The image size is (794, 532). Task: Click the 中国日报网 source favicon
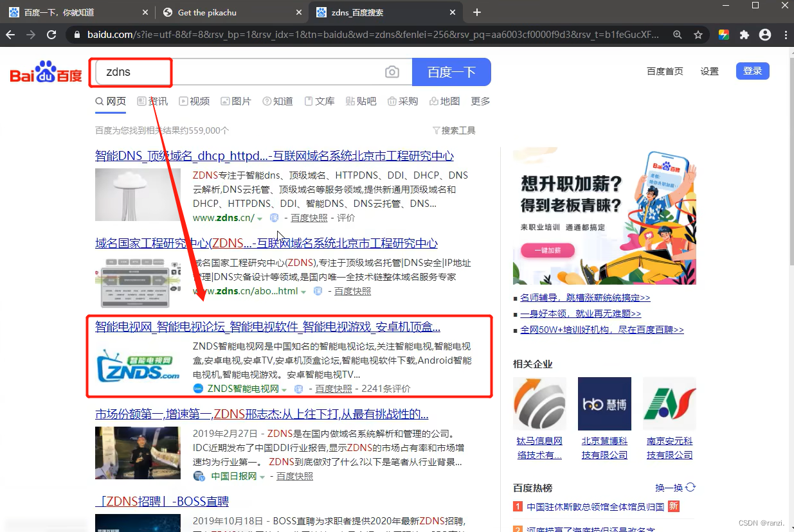(199, 476)
